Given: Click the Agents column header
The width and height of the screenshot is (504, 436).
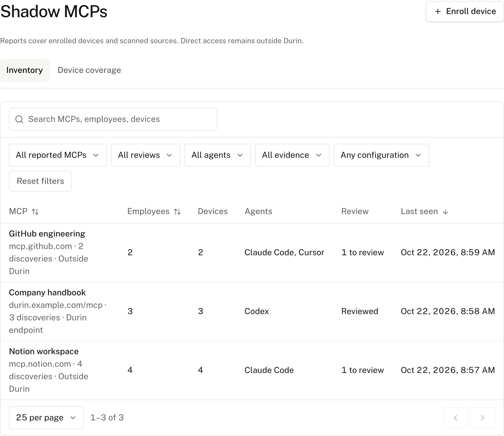Looking at the screenshot, I should (x=258, y=211).
